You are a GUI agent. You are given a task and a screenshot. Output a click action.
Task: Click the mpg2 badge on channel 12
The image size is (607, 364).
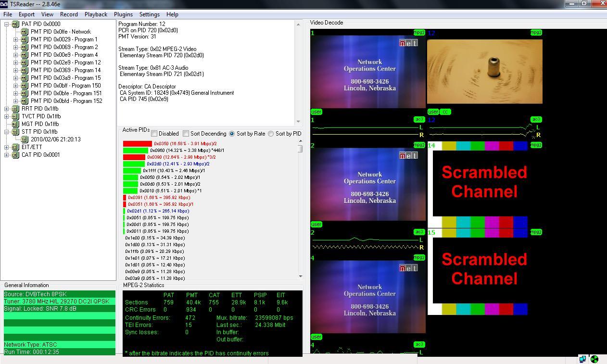[536, 33]
